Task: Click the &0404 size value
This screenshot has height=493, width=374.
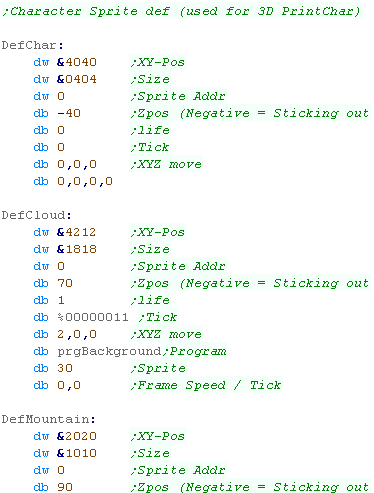Action: point(77,79)
